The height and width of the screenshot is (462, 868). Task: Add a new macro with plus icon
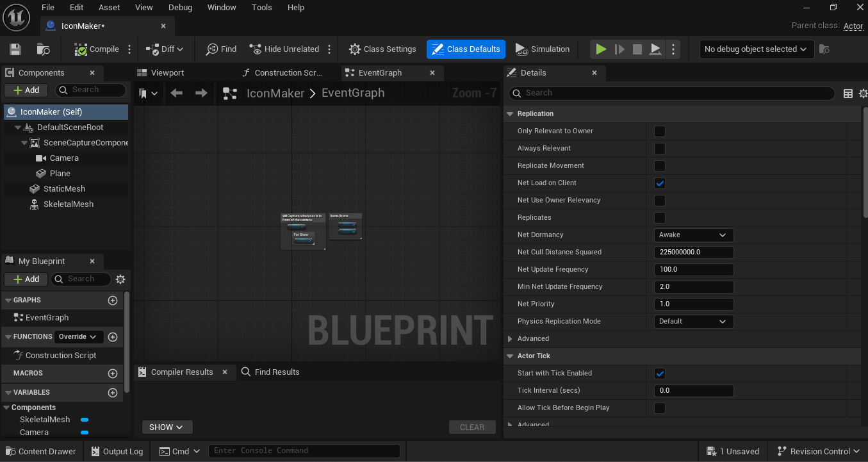pyautogui.click(x=113, y=374)
